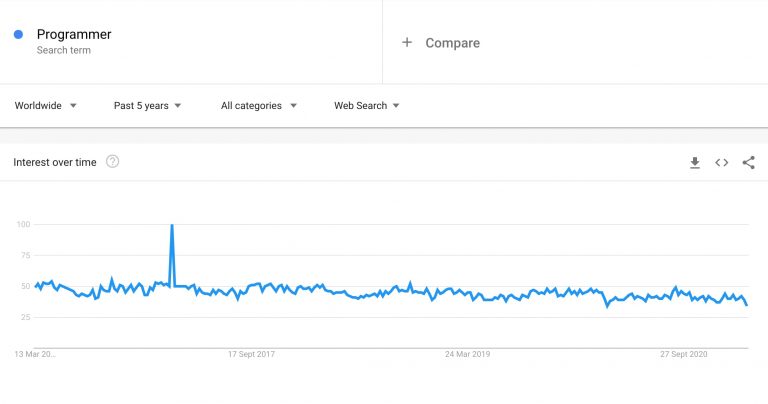Click the plus icon beside Compare
Viewport: 768px width, 404px height.
pos(407,43)
